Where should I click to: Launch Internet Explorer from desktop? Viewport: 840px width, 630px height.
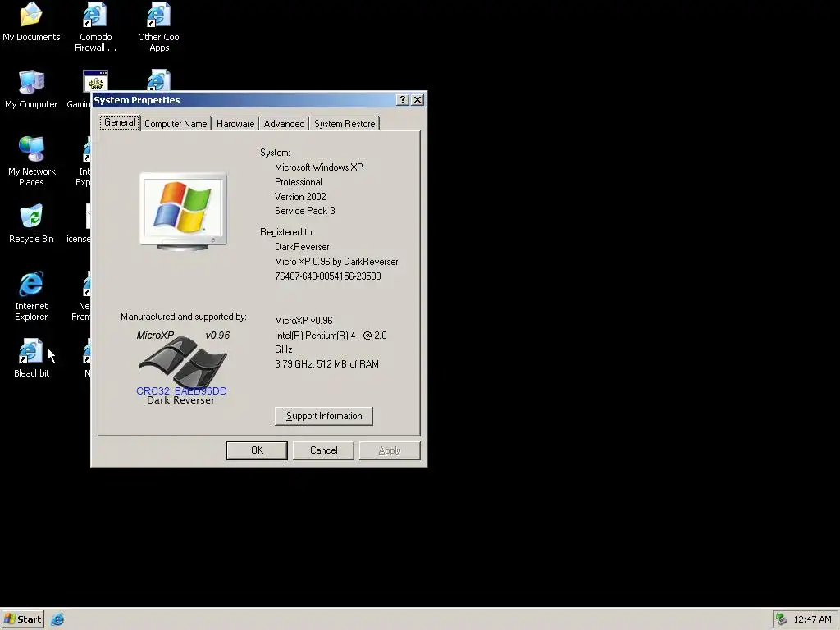(31, 297)
